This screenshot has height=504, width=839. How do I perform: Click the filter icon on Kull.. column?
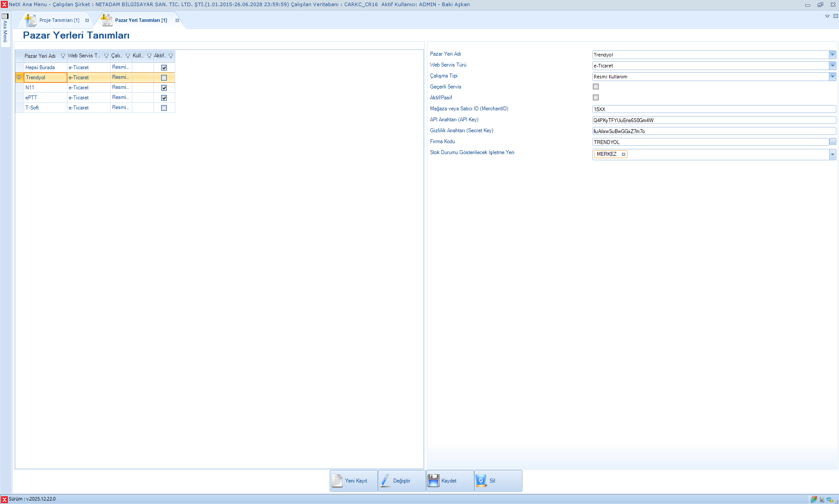pyautogui.click(x=149, y=56)
